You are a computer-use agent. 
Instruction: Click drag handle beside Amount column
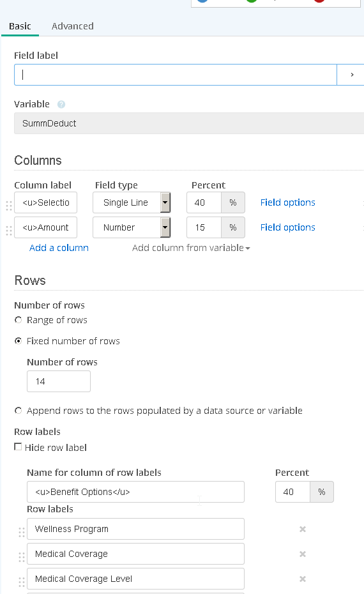pyautogui.click(x=9, y=231)
